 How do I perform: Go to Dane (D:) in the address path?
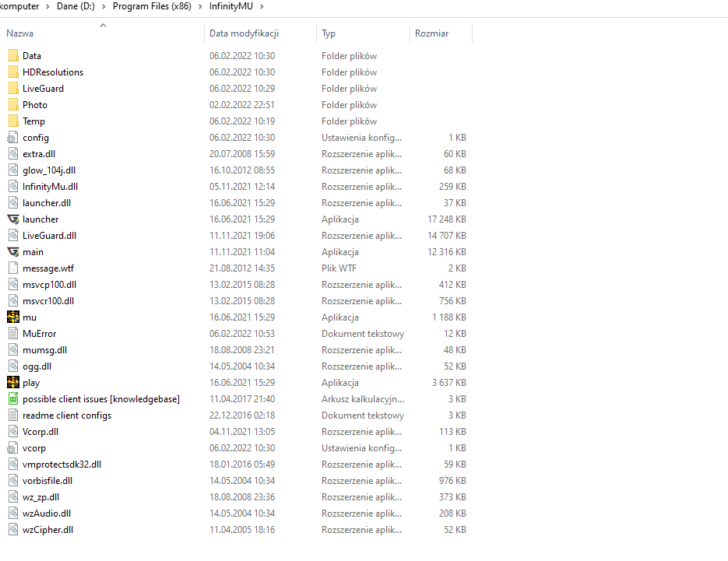(x=76, y=6)
